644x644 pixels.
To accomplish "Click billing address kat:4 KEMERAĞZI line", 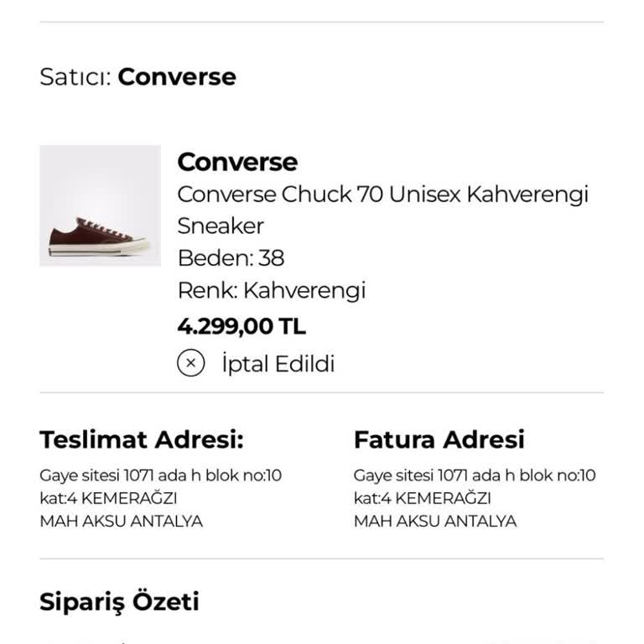I will [422, 498].
